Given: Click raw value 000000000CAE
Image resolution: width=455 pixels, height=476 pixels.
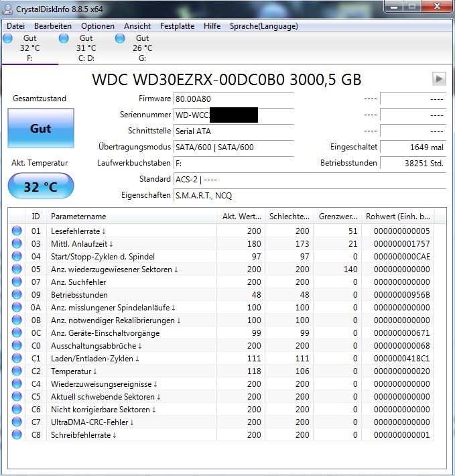Looking at the screenshot, I should tap(401, 257).
